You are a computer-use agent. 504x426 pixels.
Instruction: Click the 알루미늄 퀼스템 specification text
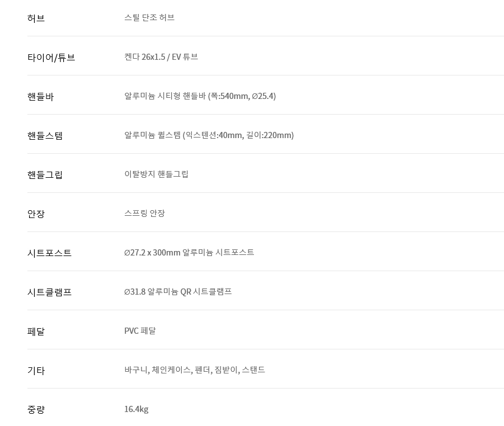click(x=209, y=135)
